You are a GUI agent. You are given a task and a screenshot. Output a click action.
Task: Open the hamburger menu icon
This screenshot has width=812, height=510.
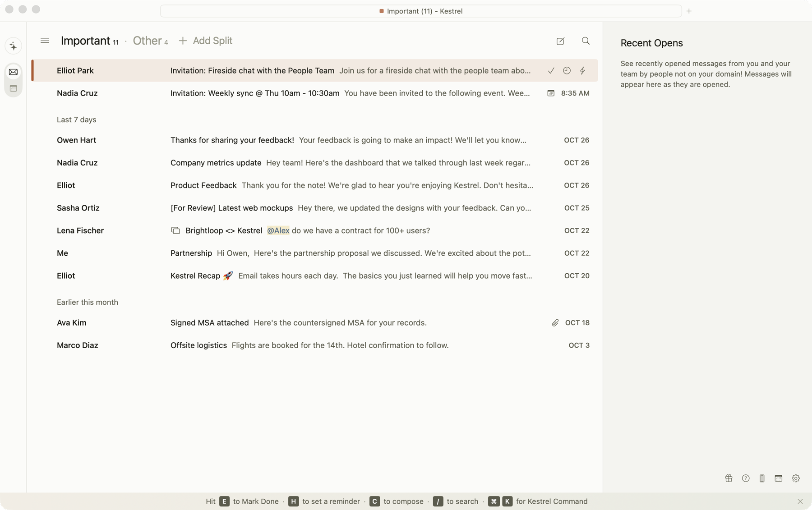tap(45, 41)
